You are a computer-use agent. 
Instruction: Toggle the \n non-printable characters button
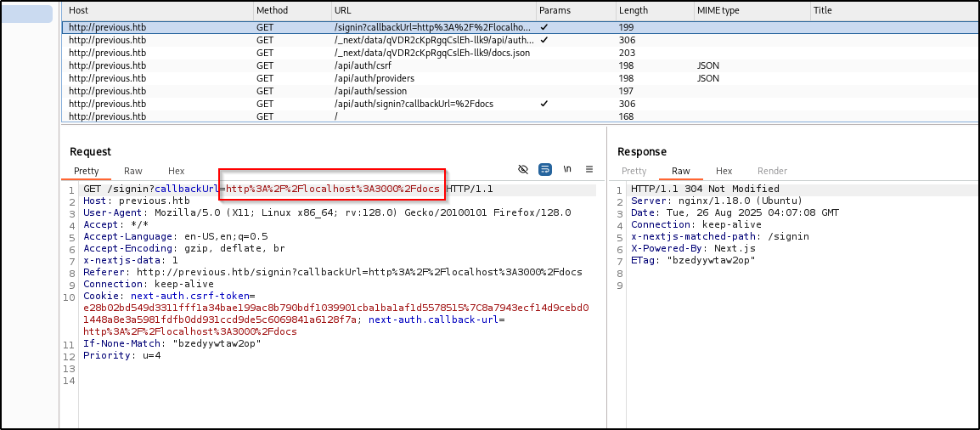coord(567,169)
